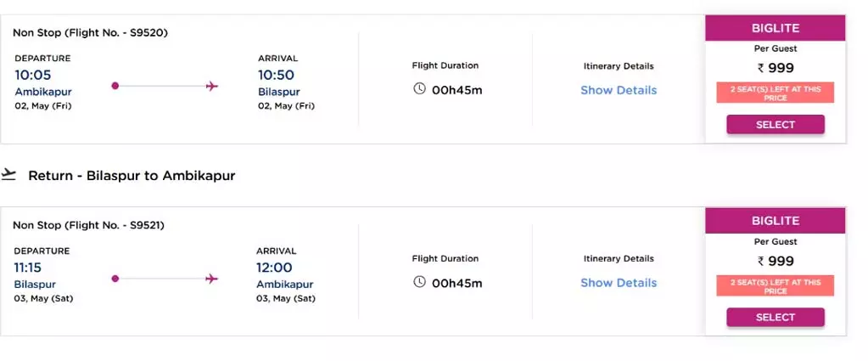
Task: Show Details for flight S9520
Action: (x=619, y=90)
